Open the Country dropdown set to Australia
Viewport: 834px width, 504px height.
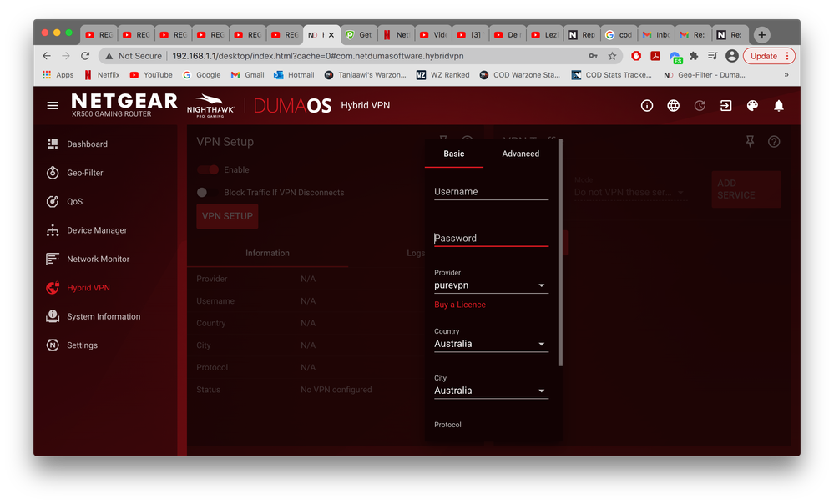[490, 343]
